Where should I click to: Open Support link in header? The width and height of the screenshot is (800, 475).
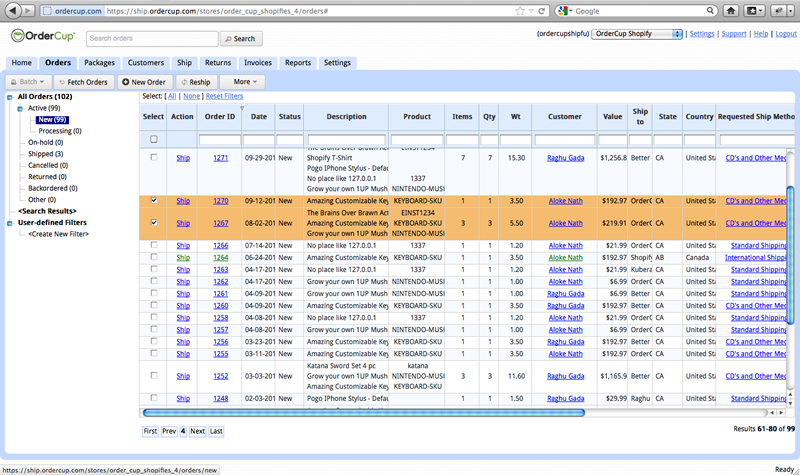734,34
